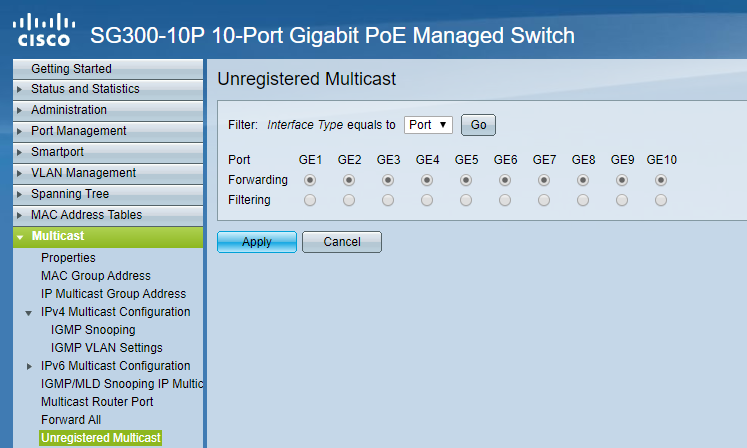This screenshot has width=747, height=448.
Task: Choose Forwarding for port GE8
Action: pos(583,180)
